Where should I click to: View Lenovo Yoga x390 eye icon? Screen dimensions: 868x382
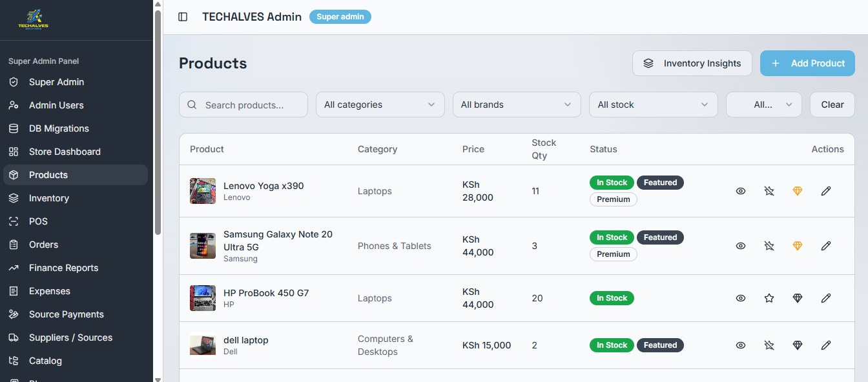pyautogui.click(x=741, y=191)
